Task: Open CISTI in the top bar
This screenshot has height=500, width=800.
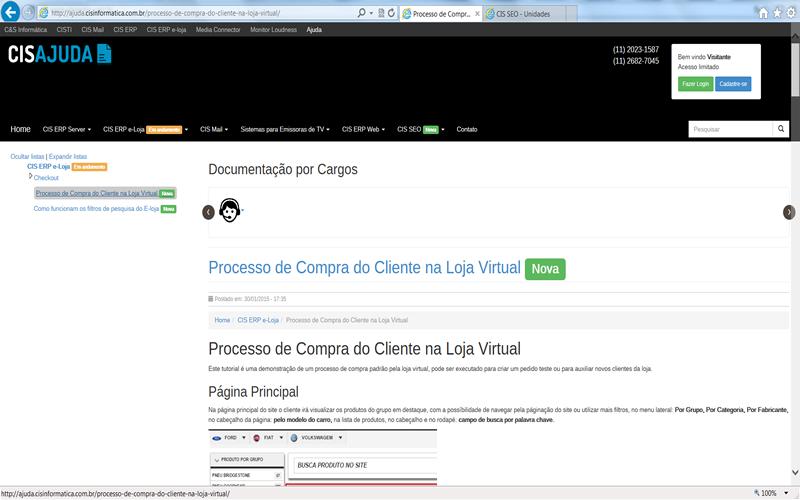Action: pyautogui.click(x=64, y=30)
